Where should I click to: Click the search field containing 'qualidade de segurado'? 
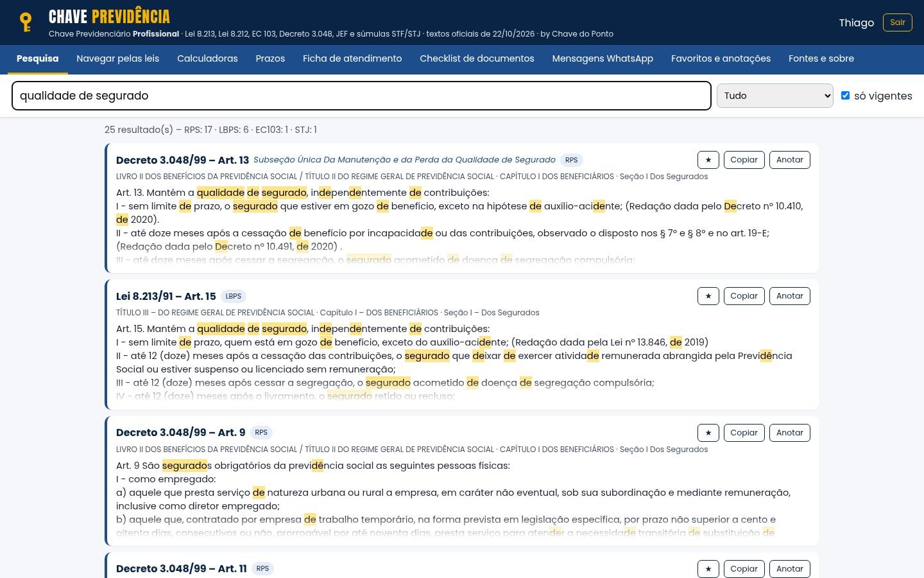point(361,96)
